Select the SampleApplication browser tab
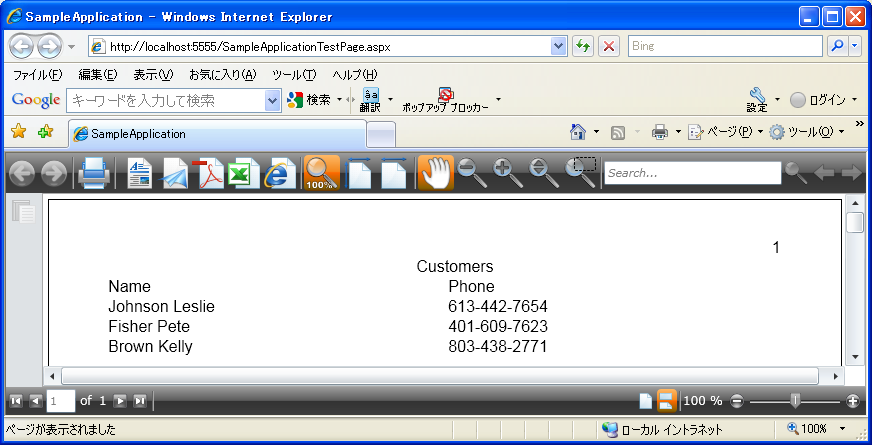Screen dimensions: 872x445 point(217,134)
